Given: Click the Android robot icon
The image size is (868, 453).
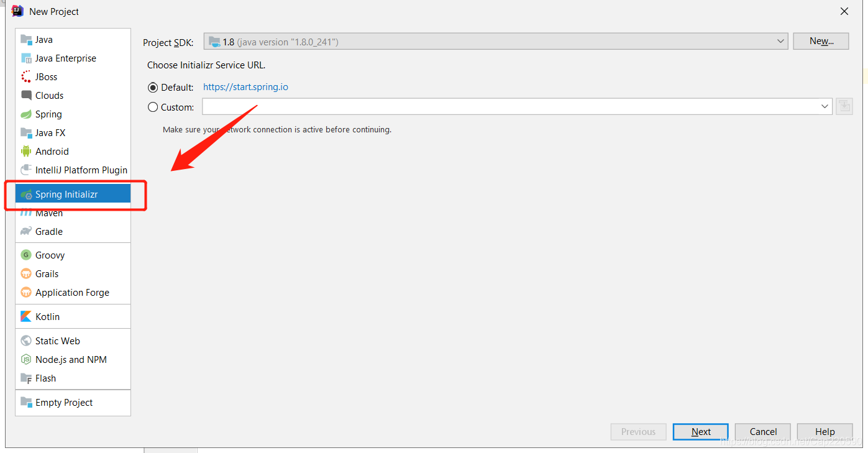Looking at the screenshot, I should point(26,152).
